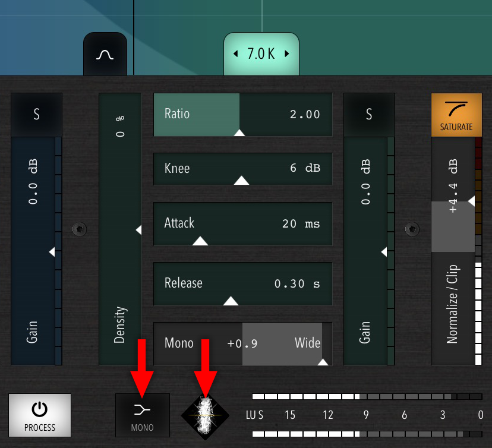The height and width of the screenshot is (448, 492).
Task: Toggle the right output Solo S button
Action: [x=369, y=115]
